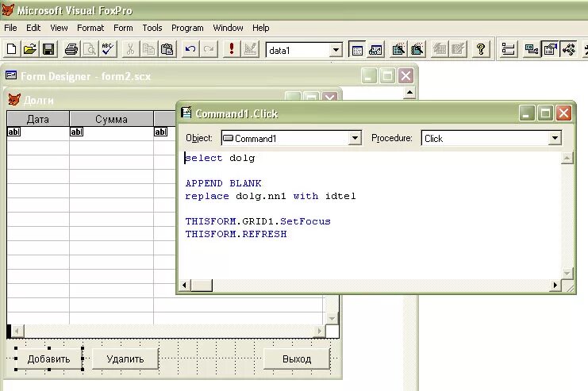The height and width of the screenshot is (391, 588).
Task: Open the Data Session window icon
Action: click(x=375, y=49)
